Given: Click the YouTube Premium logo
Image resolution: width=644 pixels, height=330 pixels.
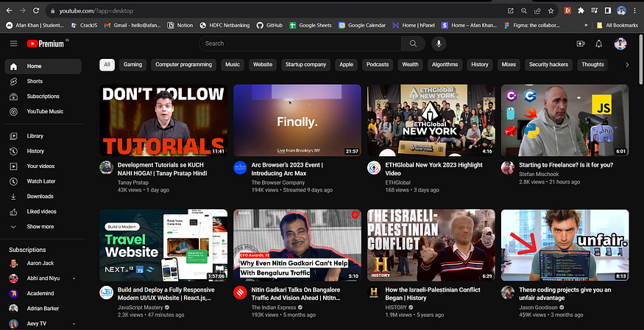Looking at the screenshot, I should tap(46, 43).
